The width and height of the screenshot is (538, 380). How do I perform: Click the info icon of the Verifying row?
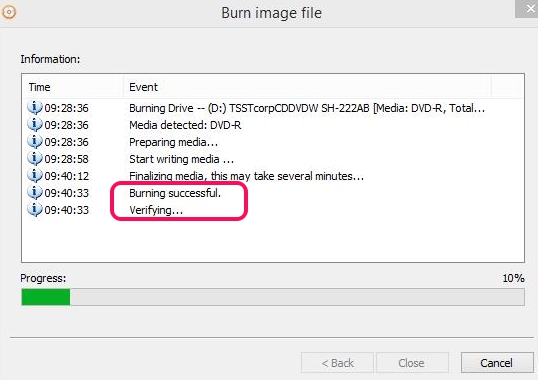(35, 210)
